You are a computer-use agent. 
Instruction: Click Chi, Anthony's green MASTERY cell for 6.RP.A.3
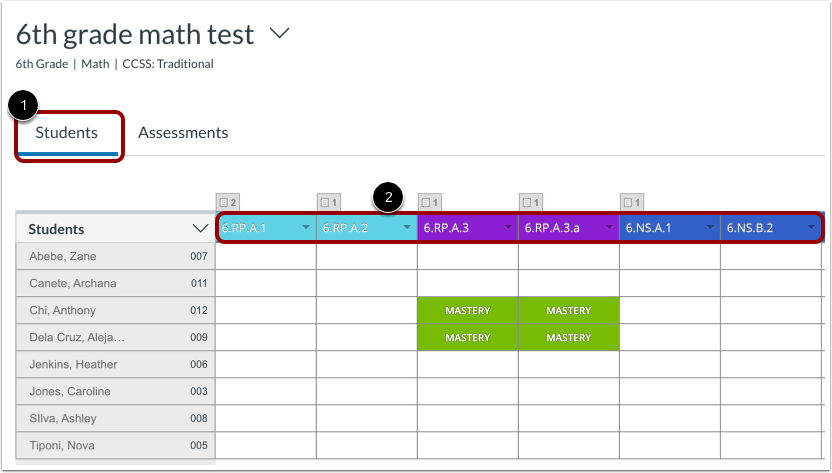(x=467, y=311)
